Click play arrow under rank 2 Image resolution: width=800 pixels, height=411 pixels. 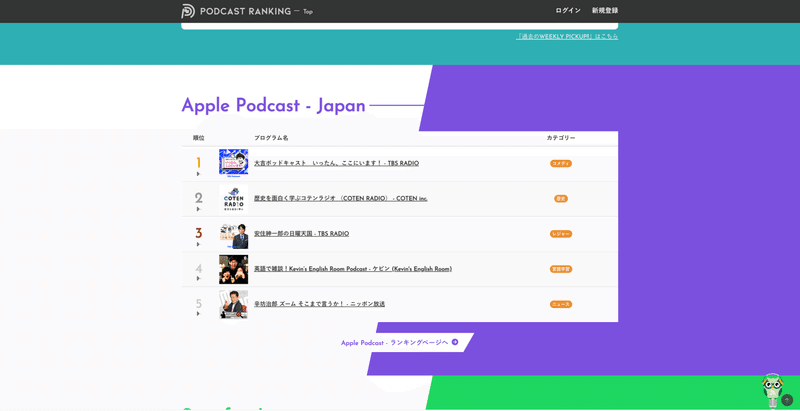tap(198, 209)
